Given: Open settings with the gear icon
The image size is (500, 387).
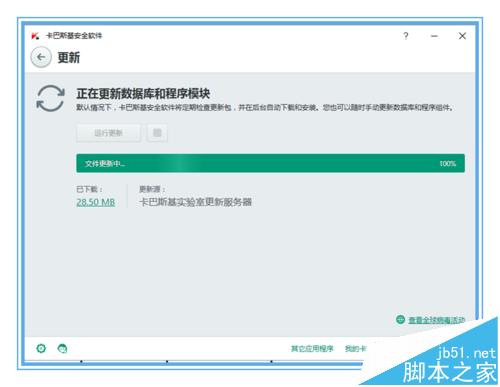Looking at the screenshot, I should point(41,348).
